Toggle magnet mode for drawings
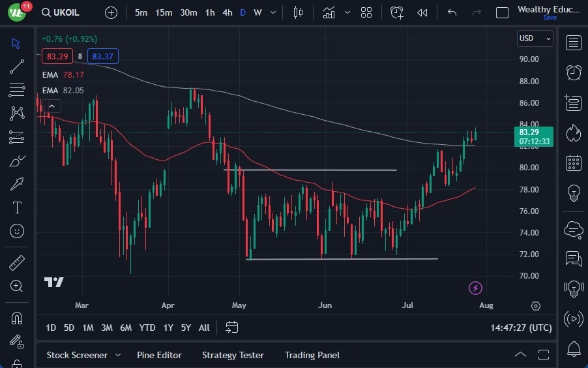Viewport: 588px width, 368px height. (17, 318)
